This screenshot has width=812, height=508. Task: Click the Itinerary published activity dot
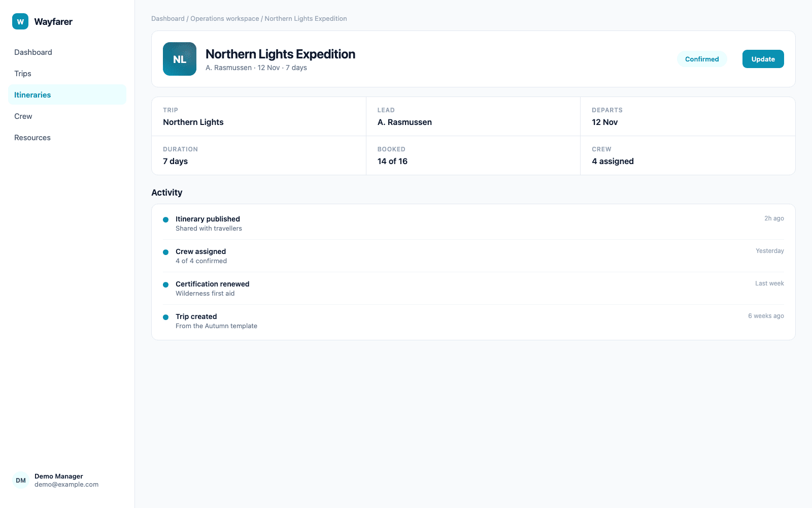click(165, 219)
